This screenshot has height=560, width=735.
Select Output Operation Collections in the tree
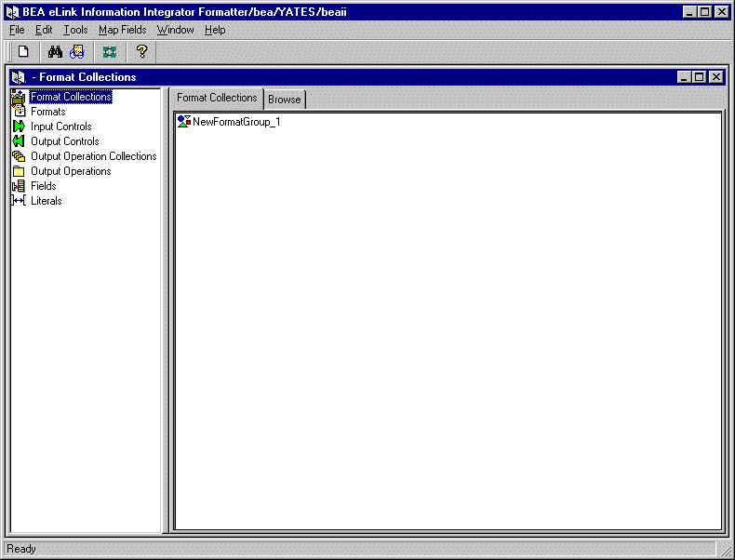click(94, 156)
